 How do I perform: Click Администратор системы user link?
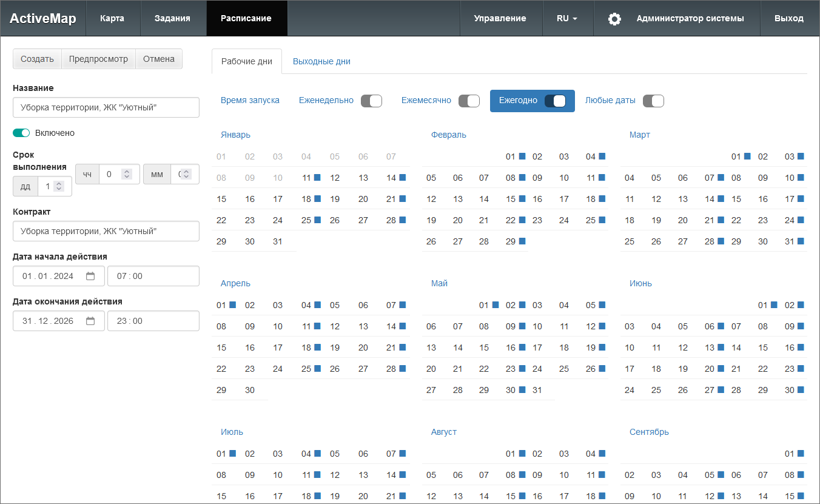point(690,18)
